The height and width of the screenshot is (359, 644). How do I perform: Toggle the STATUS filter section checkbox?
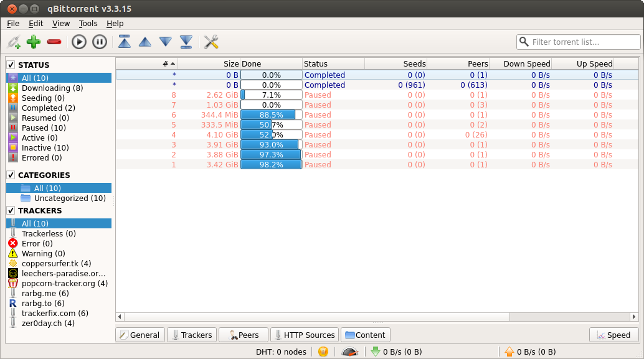[11, 65]
